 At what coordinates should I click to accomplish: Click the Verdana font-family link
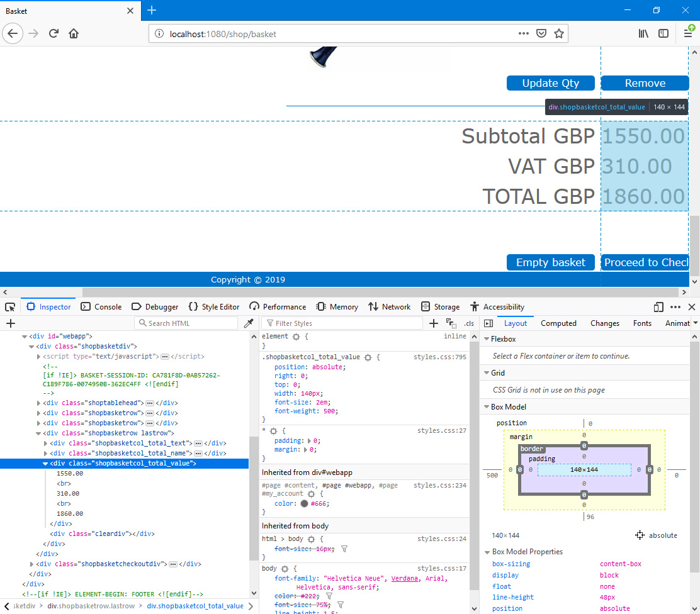coord(405,578)
